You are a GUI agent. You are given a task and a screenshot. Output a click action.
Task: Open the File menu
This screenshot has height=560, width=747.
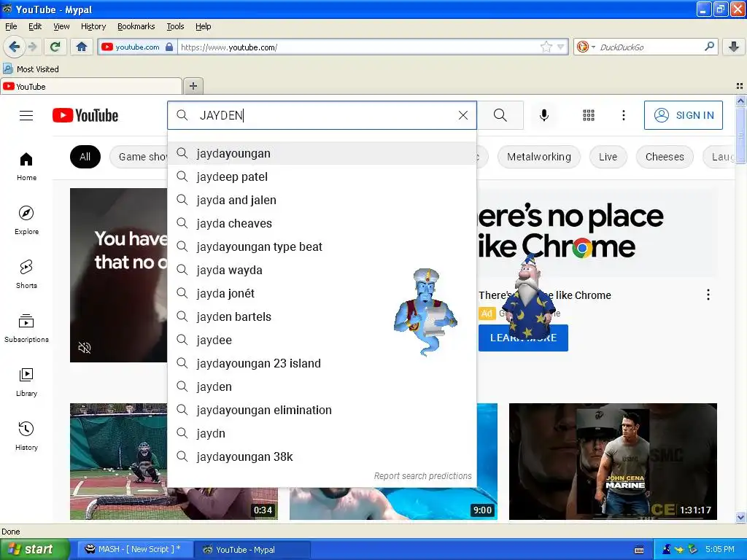[x=11, y=26]
